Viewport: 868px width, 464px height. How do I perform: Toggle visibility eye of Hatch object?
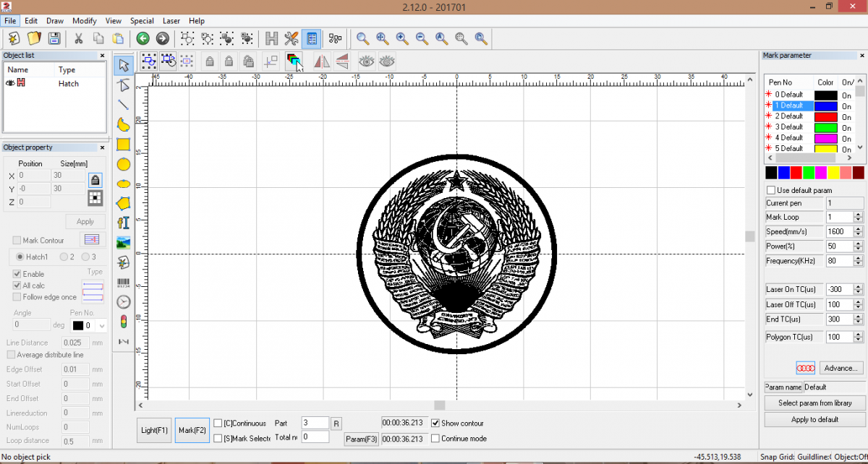tap(11, 83)
